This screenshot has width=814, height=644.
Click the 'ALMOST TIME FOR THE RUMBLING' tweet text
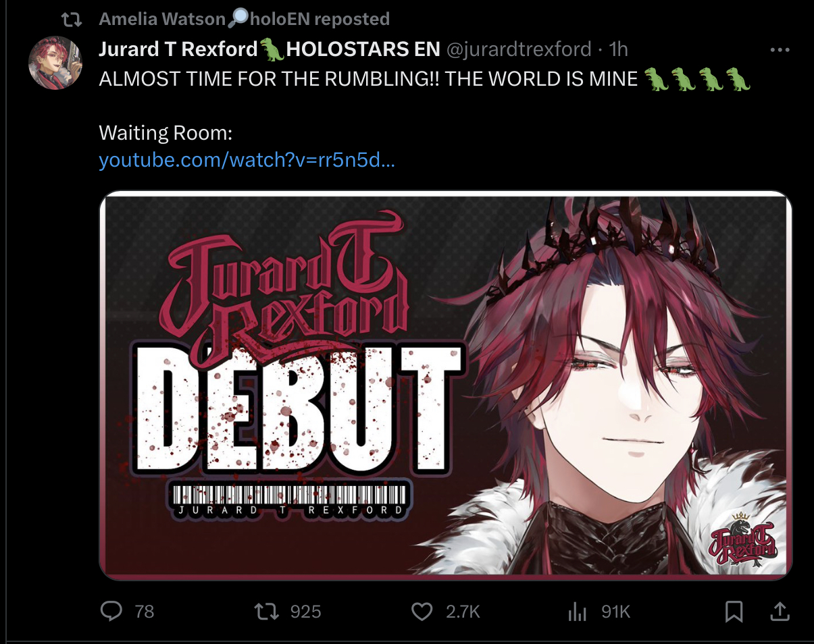coord(425,79)
